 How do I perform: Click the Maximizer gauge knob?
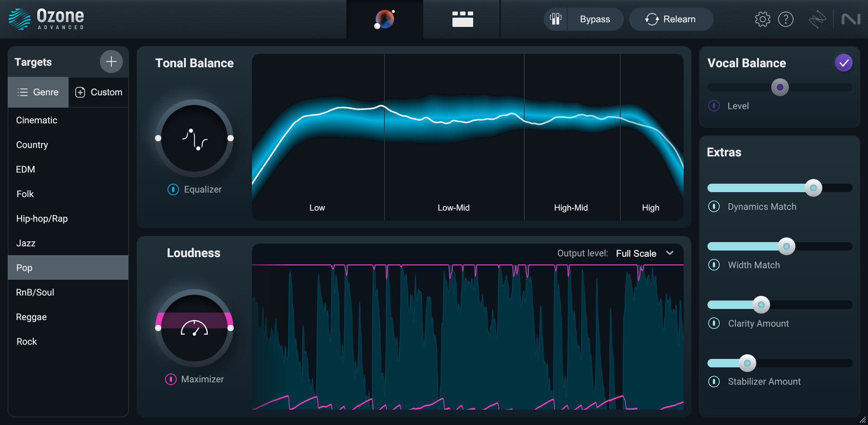tap(194, 329)
